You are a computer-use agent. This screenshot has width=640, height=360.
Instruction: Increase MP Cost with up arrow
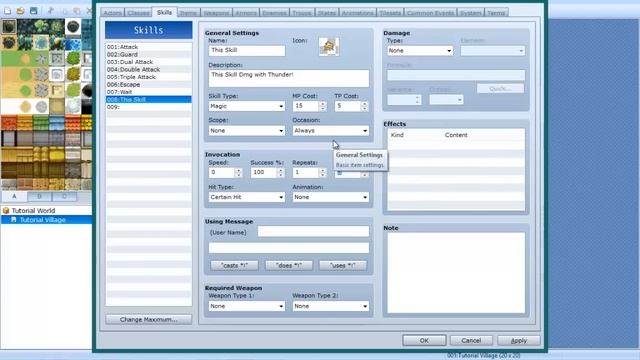coord(323,104)
